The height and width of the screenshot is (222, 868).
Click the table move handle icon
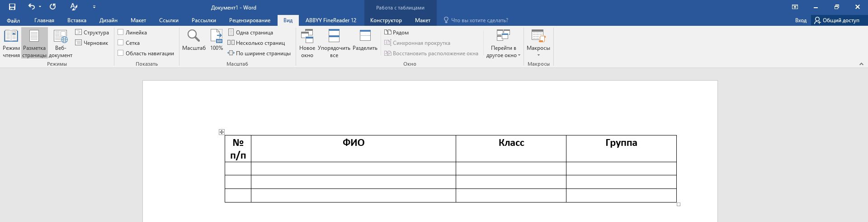coord(222,132)
